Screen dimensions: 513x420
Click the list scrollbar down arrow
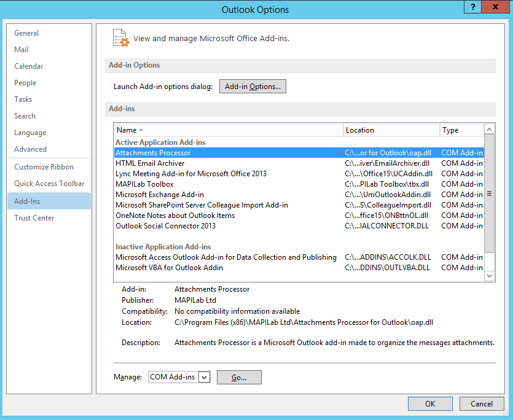(x=489, y=276)
